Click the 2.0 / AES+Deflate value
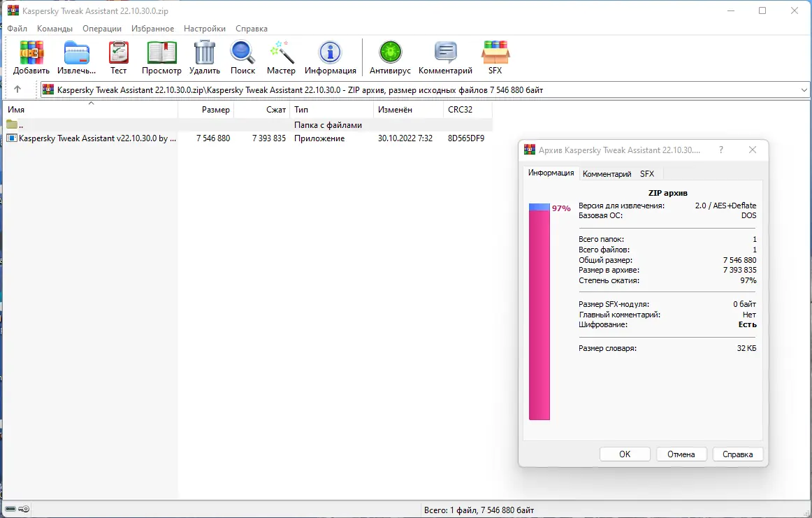812x518 pixels. 725,206
